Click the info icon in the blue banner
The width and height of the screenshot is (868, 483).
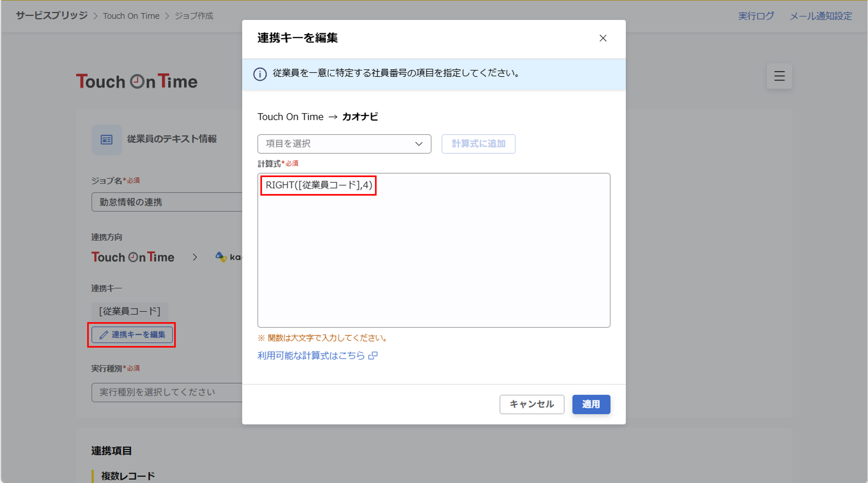260,74
